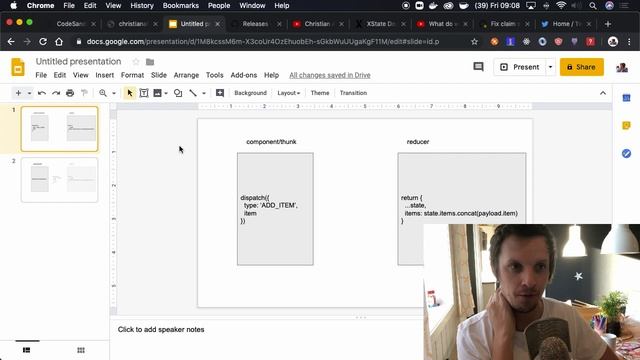Screen dimensions: 640x360
Task: Open the Google account avatar in Slides
Action: point(622,67)
